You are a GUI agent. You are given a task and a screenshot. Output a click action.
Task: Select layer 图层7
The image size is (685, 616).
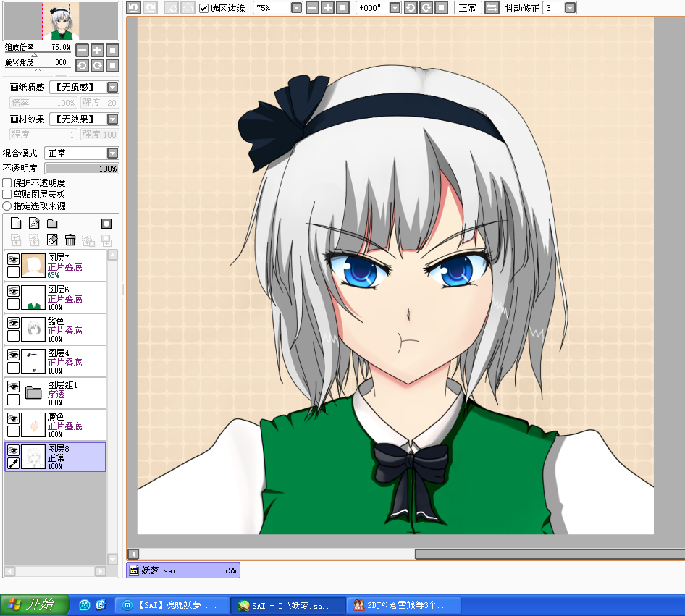pos(55,266)
